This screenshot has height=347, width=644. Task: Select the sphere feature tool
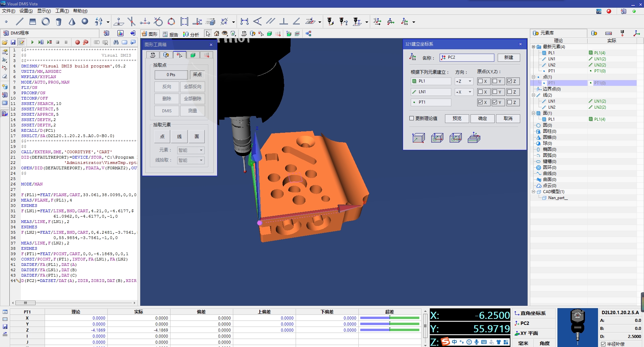pyautogui.click(x=85, y=21)
